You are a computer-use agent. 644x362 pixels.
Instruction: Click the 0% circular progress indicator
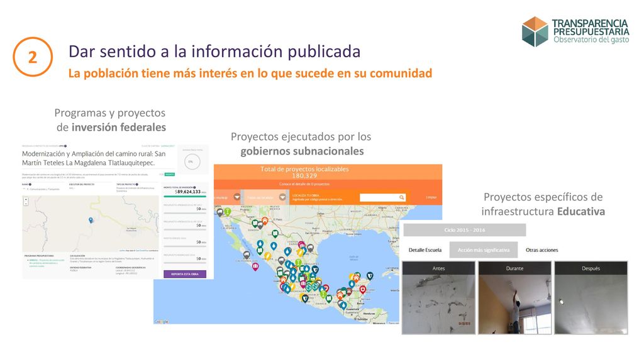pos(192,162)
